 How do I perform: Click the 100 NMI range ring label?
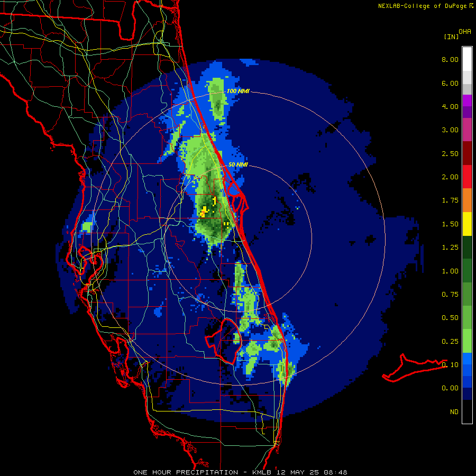pos(238,91)
